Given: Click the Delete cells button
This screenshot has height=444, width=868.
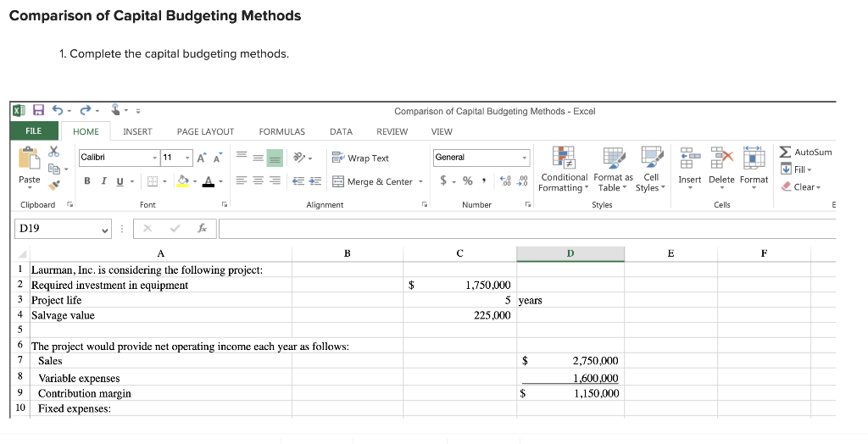Looking at the screenshot, I should [721, 168].
